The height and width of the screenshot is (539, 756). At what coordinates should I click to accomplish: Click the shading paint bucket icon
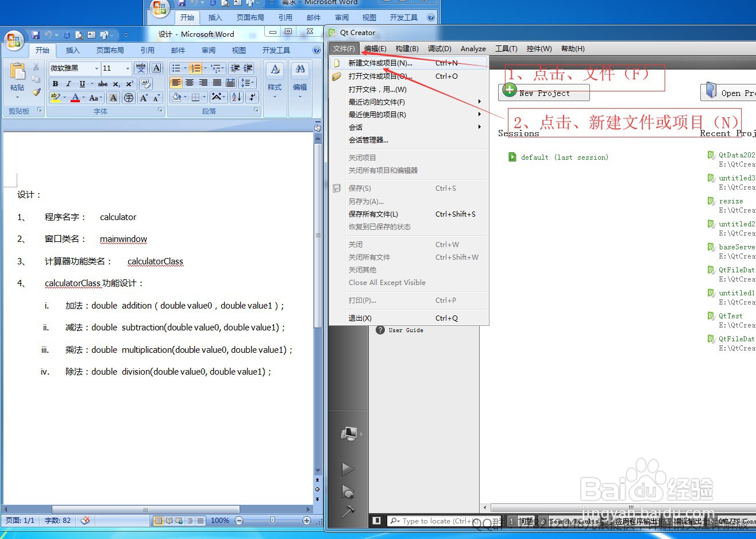(x=177, y=97)
